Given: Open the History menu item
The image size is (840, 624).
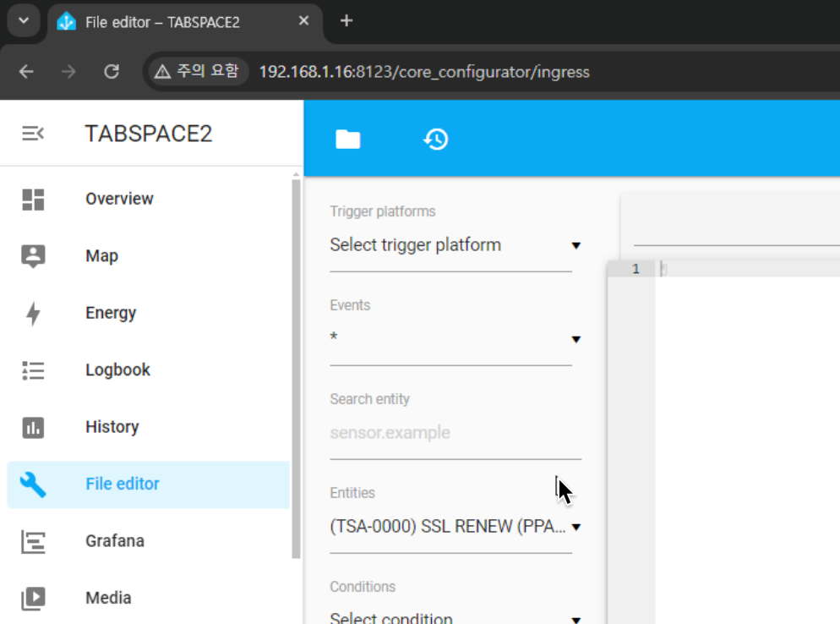Looking at the screenshot, I should tap(149, 427).
